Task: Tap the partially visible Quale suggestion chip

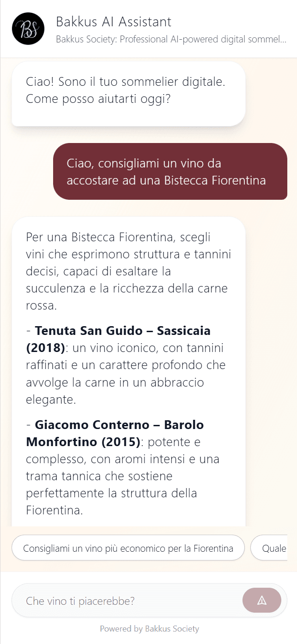Action: click(277, 548)
